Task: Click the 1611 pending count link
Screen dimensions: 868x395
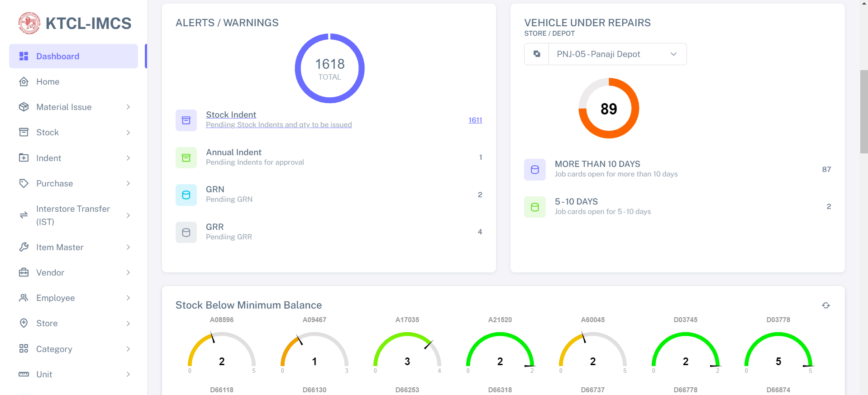Action: pyautogui.click(x=475, y=120)
